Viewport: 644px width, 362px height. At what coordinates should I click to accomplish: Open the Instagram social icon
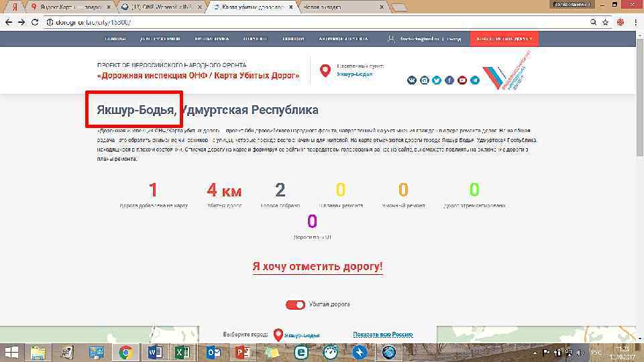(424, 80)
